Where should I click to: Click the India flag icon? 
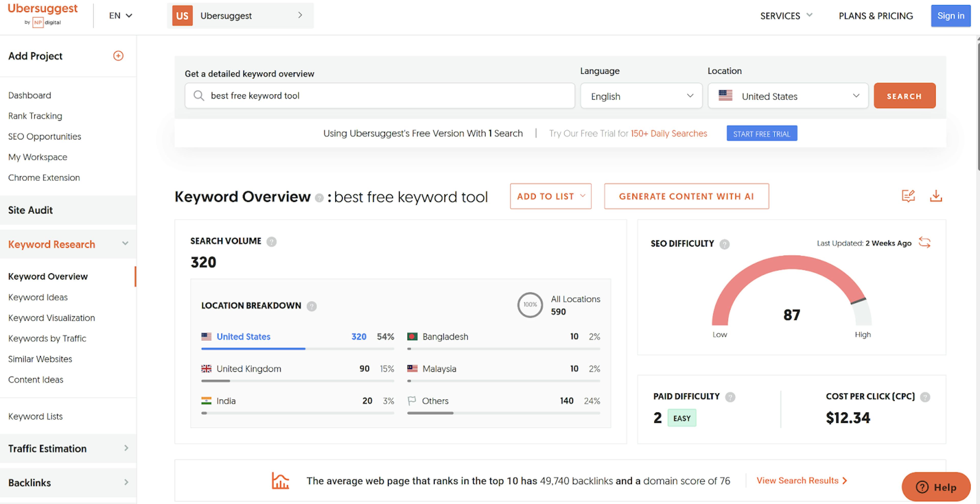206,401
